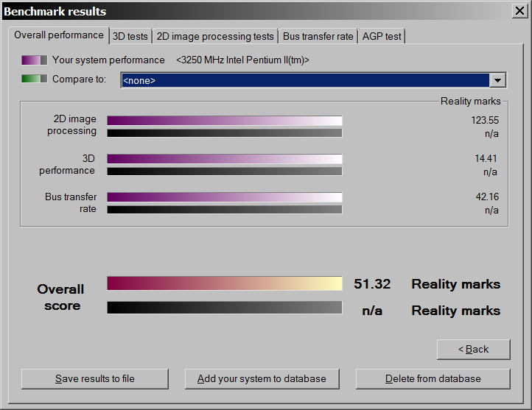Click the Overall score gradient bar

(x=225, y=283)
